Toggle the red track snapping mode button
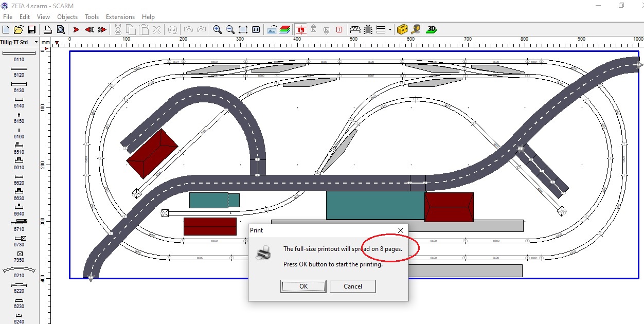The width and height of the screenshot is (644, 324). [x=301, y=30]
